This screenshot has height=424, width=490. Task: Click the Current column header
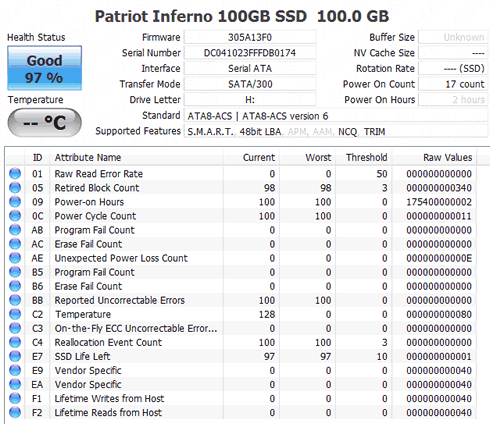tap(251, 157)
